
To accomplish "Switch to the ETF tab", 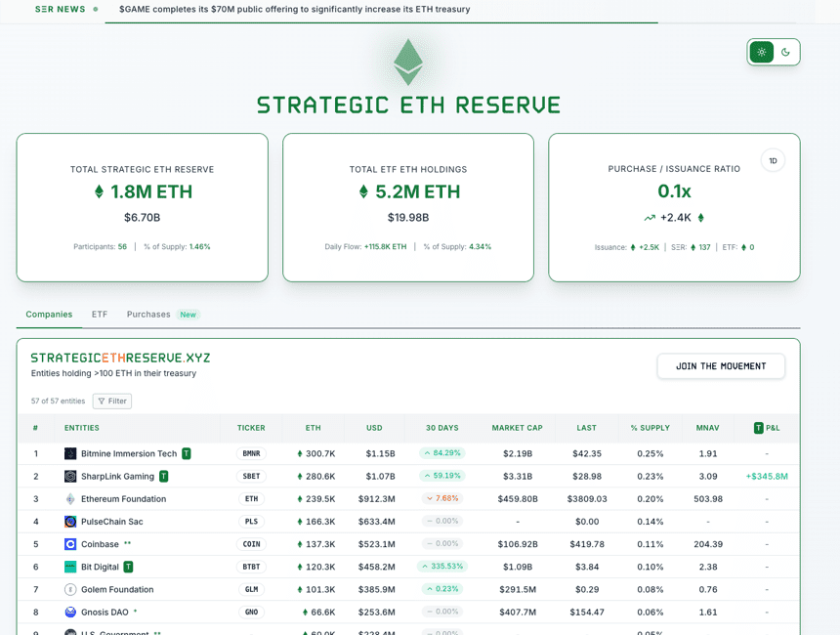I will tap(100, 315).
